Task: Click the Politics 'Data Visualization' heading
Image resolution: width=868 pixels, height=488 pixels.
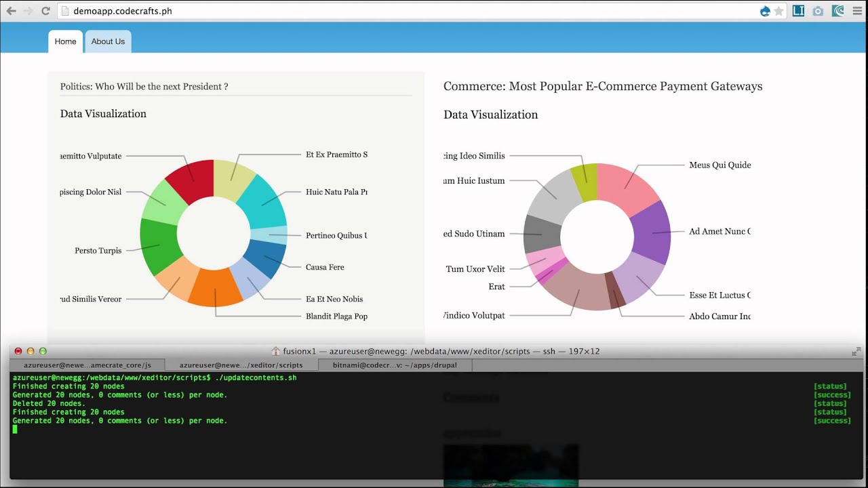Action: 103,114
